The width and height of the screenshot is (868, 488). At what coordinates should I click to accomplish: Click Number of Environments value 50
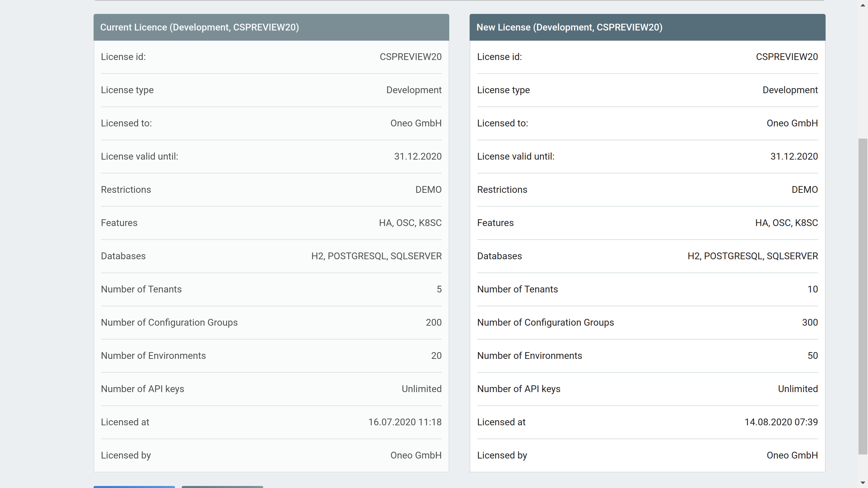[812, 355]
